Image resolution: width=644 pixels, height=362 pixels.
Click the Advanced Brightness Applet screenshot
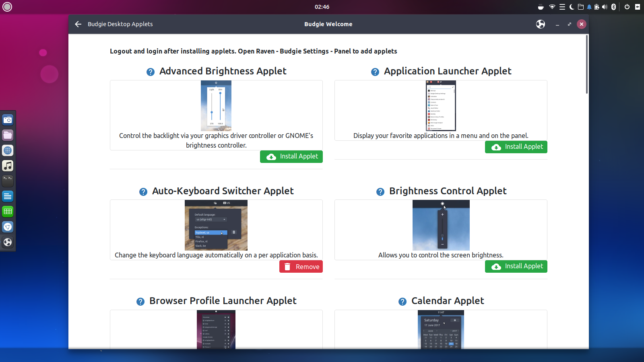click(x=216, y=106)
